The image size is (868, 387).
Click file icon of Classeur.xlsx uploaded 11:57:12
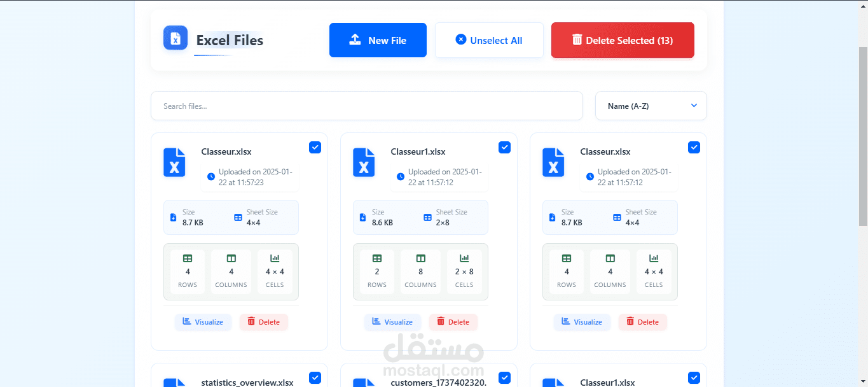(x=553, y=162)
